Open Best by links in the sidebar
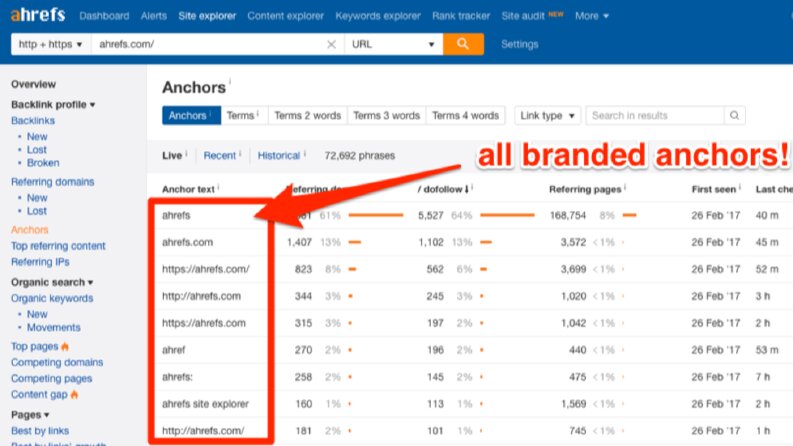 pos(40,431)
